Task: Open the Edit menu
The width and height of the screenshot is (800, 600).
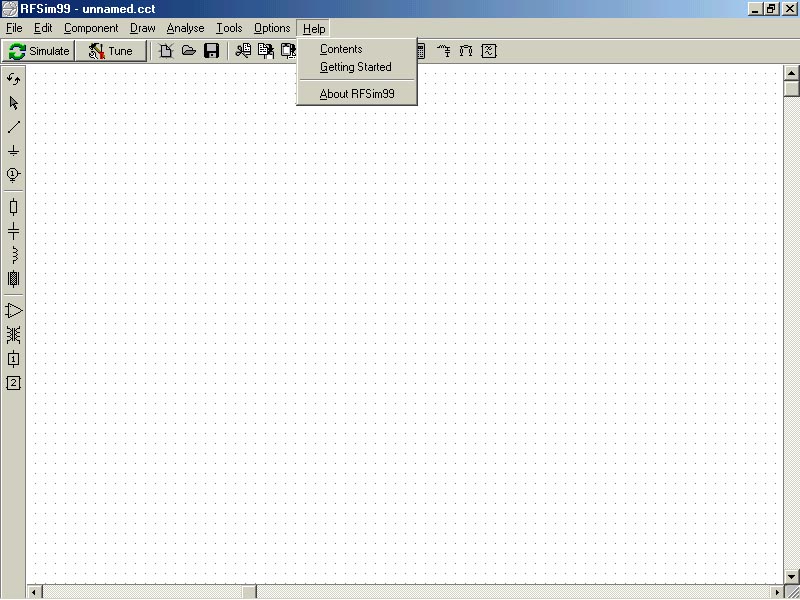Action: [x=43, y=28]
